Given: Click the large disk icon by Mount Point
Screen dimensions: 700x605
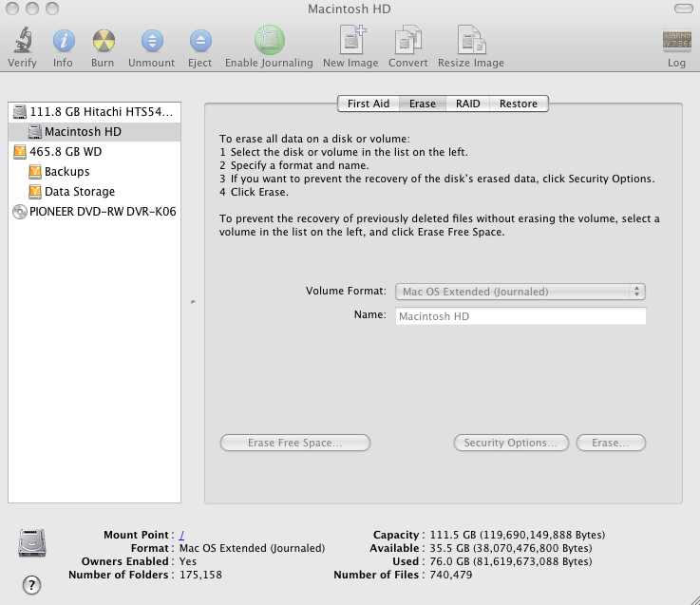Looking at the screenshot, I should coord(32,543).
